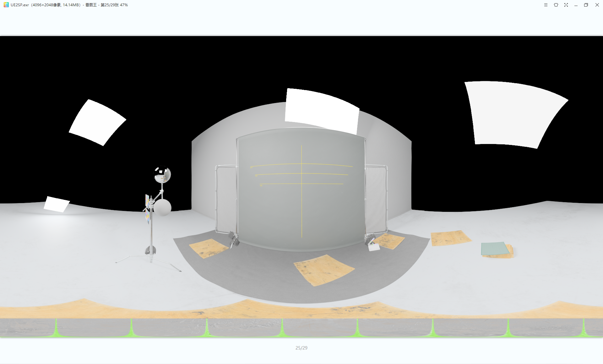Click the chrome mirror ball in image
The width and height of the screenshot is (603, 364).
pyautogui.click(x=162, y=174)
